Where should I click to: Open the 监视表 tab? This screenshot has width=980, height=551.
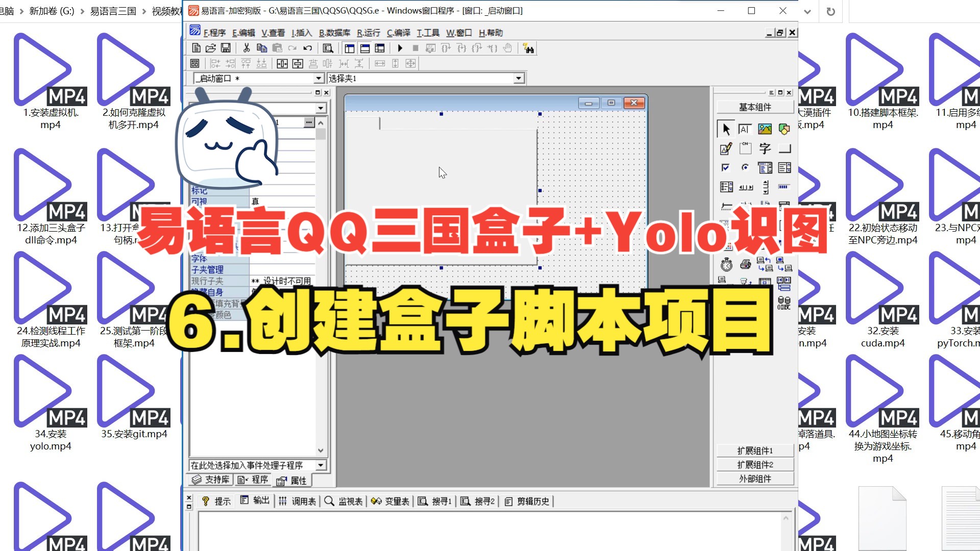click(x=344, y=501)
